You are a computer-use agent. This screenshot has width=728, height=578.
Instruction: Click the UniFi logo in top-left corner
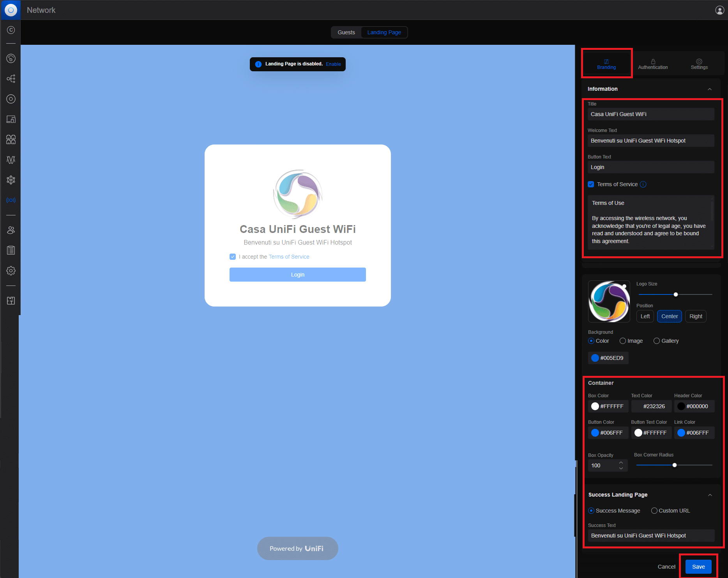[x=11, y=10]
